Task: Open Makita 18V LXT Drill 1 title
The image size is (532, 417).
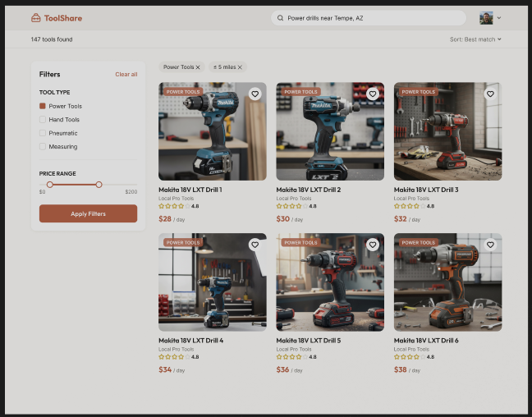Action: coord(190,190)
